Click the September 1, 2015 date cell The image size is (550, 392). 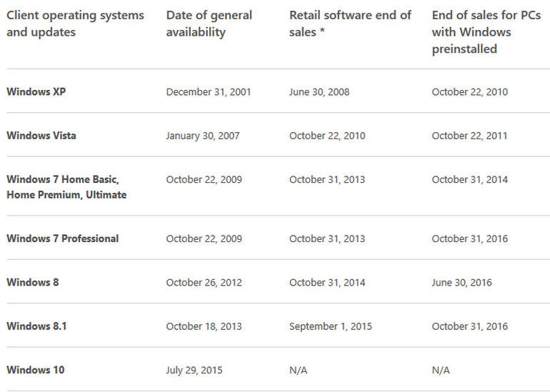[x=331, y=326]
